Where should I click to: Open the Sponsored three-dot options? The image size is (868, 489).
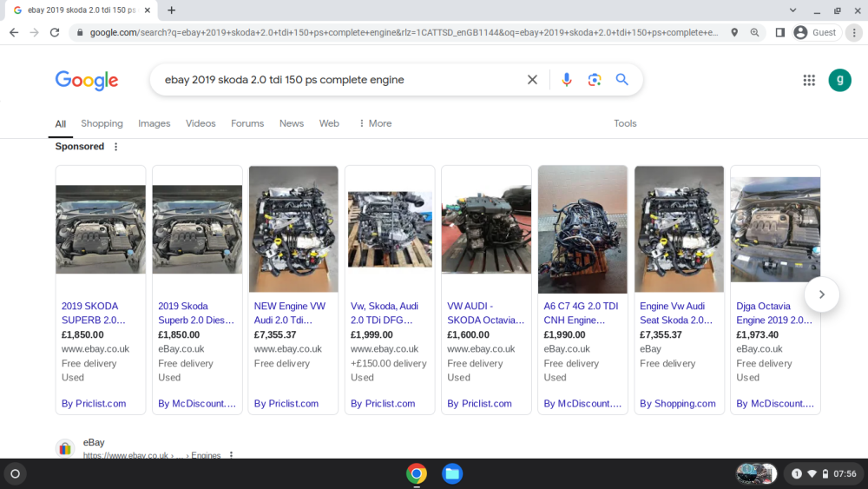(x=115, y=147)
